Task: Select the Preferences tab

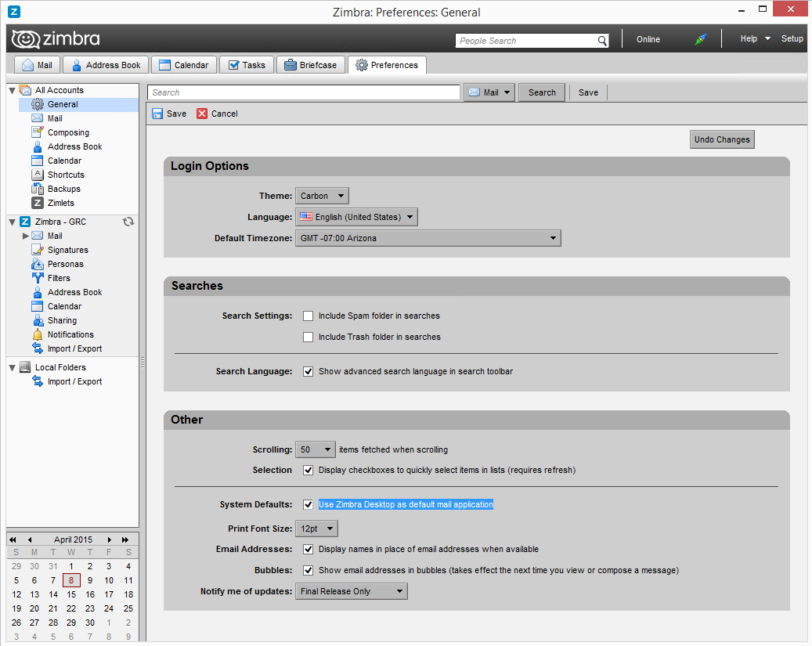Action: coord(387,65)
